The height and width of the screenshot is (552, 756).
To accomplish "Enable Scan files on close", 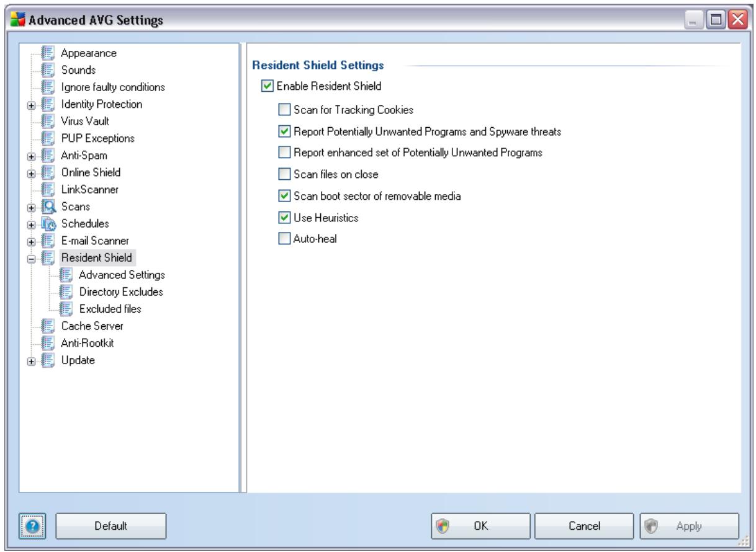I will coord(284,174).
